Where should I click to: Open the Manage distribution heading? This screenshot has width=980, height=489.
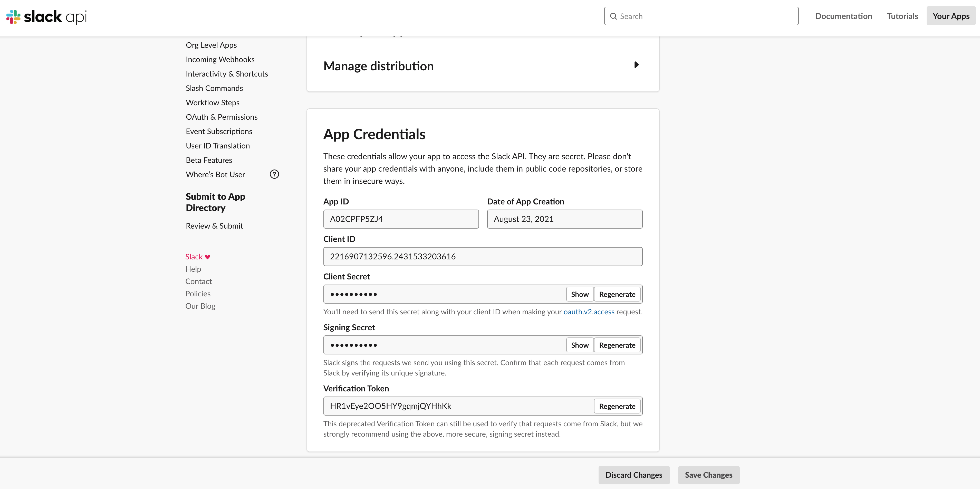(378, 66)
